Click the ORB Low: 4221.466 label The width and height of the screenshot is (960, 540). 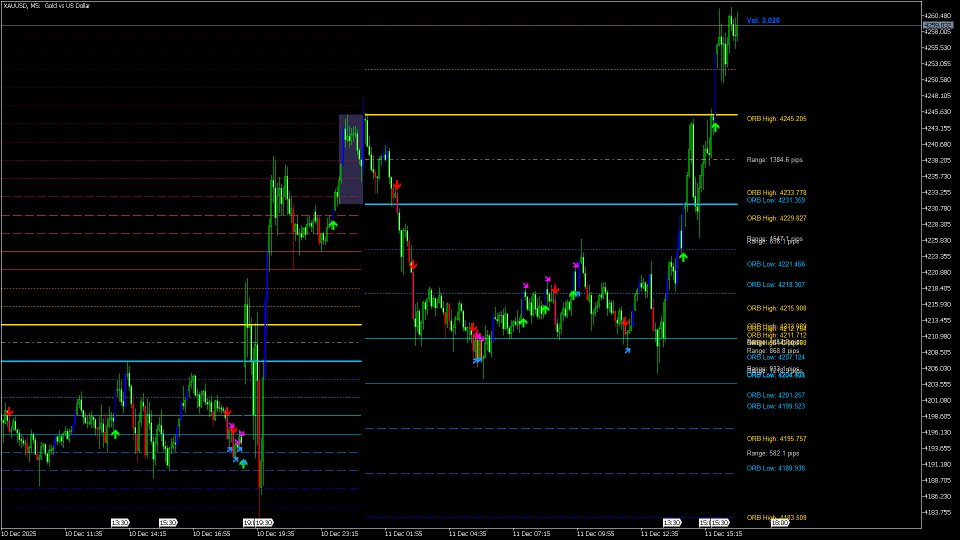click(x=776, y=264)
